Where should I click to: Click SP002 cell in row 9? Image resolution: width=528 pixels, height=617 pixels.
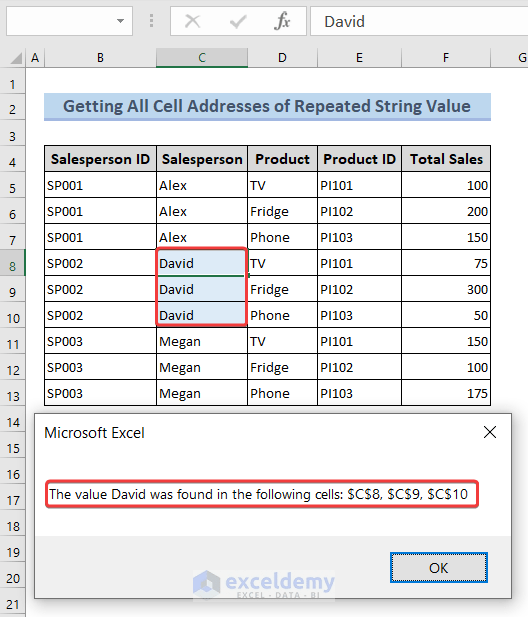coord(100,289)
